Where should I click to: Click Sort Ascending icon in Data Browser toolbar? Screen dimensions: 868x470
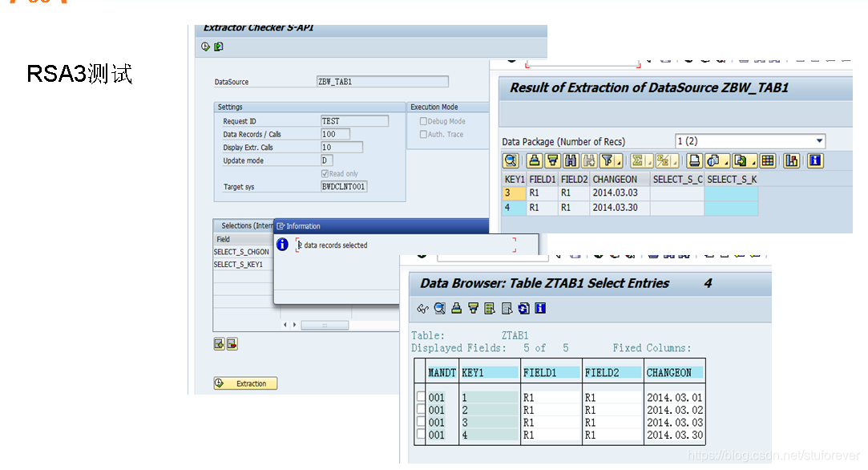[456, 309]
